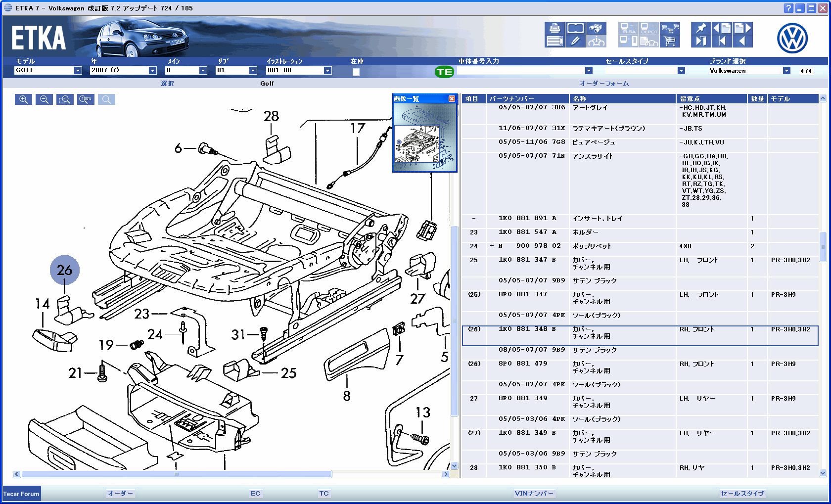This screenshot has width=831, height=504.
Task: Expand the 年 2007 (7) dropdown
Action: click(x=152, y=71)
